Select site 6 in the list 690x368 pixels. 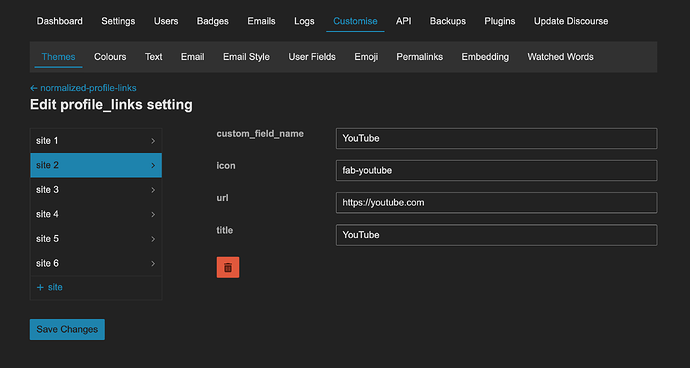pyautogui.click(x=96, y=263)
